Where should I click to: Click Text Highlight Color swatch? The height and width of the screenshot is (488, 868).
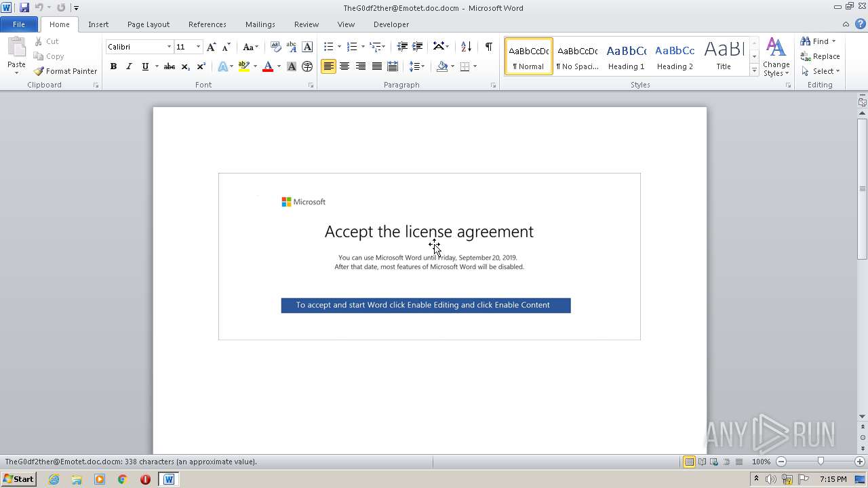click(x=243, y=66)
